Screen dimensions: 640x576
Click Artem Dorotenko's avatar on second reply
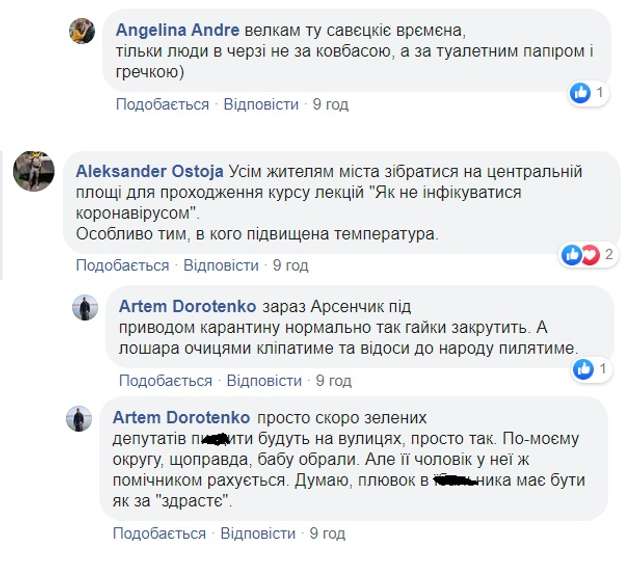(79, 418)
